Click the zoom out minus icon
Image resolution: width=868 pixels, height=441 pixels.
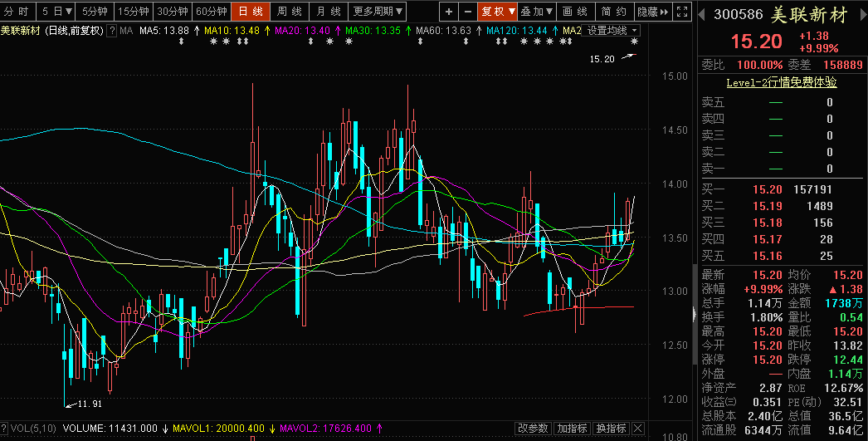[x=468, y=12]
